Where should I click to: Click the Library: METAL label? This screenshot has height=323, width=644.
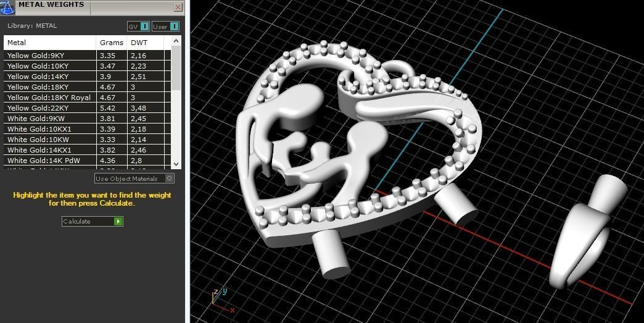click(x=32, y=25)
